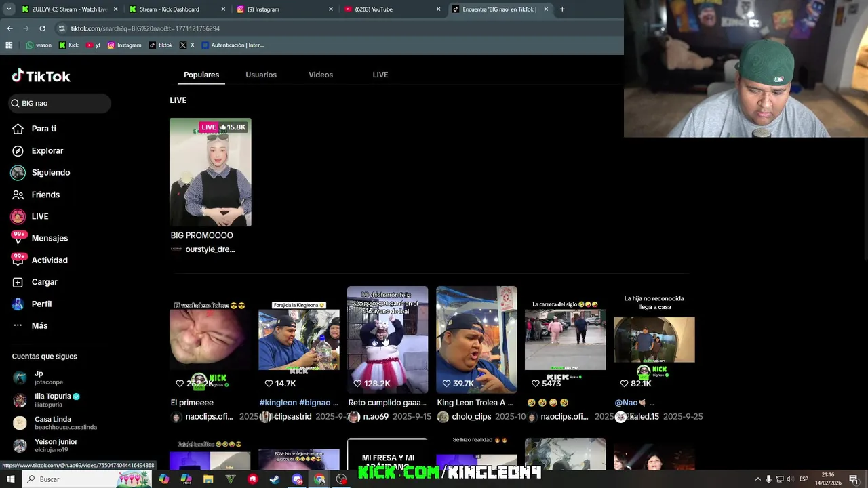The height and width of the screenshot is (488, 868).
Task: Close the TikTok browser tab
Action: pos(546,9)
